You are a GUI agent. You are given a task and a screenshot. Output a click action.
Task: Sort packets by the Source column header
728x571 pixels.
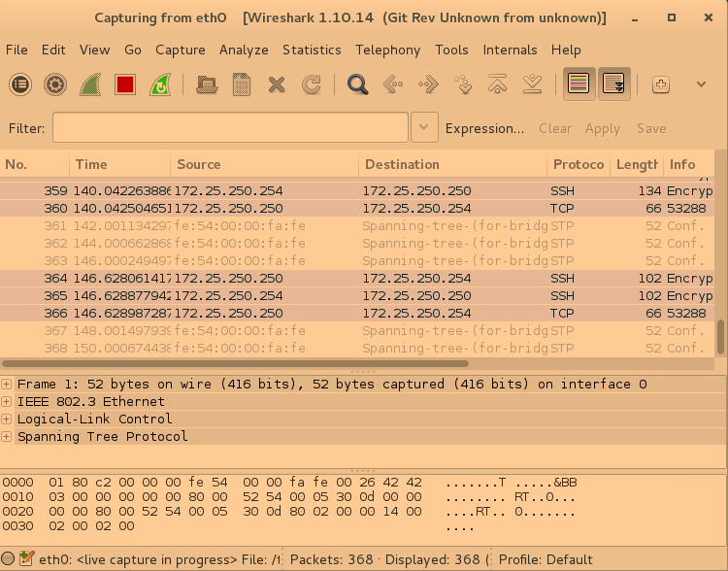[x=262, y=164]
